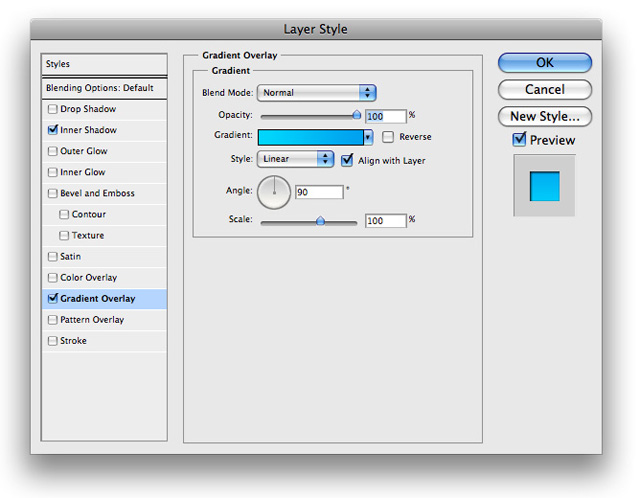
Task: Open the Stroke settings row label
Action: (73, 341)
